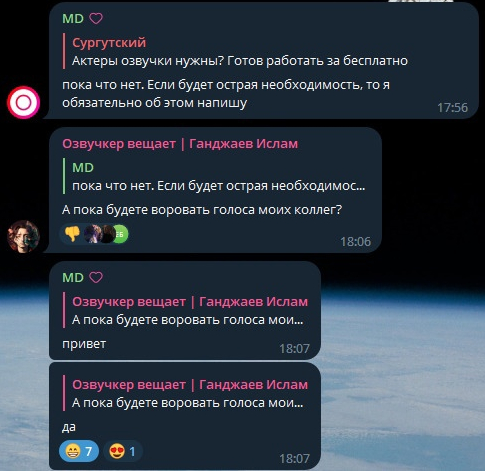Open quoted reply above 'да' message
The image size is (485, 471).
pyautogui.click(x=185, y=393)
